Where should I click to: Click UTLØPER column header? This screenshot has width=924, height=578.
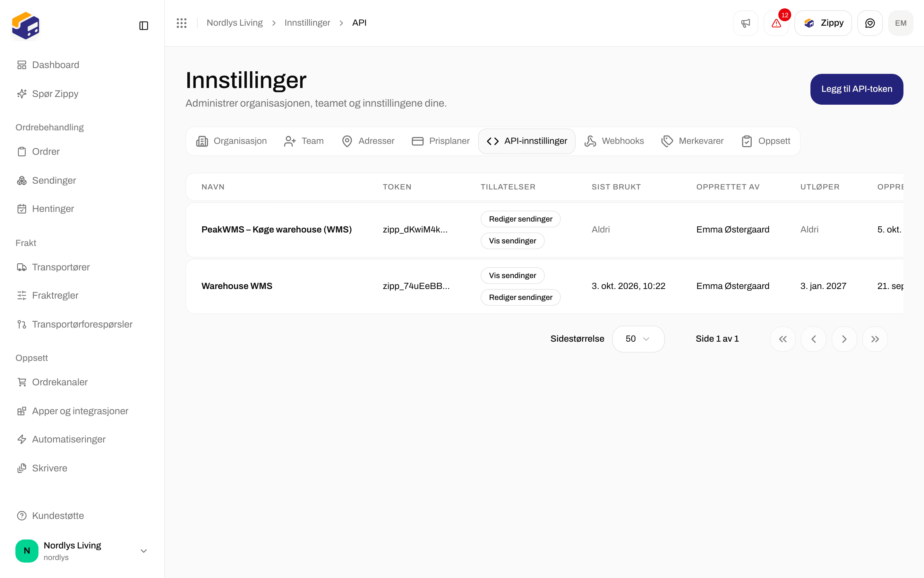820,187
